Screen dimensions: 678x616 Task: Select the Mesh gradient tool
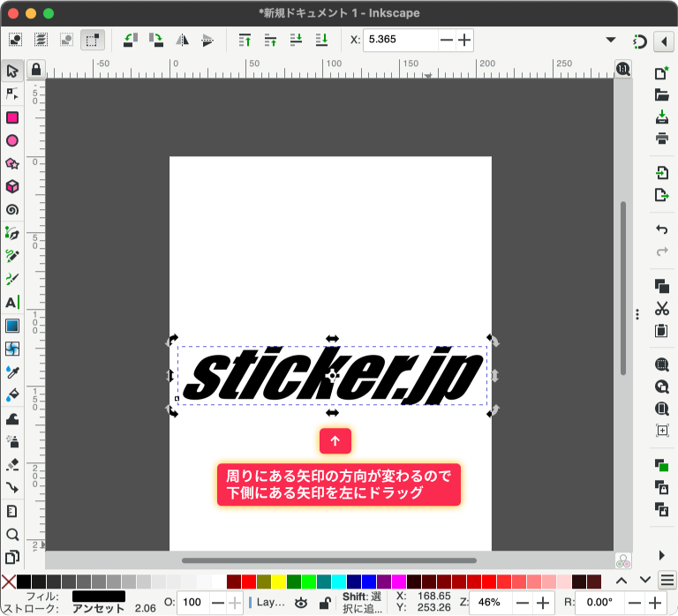pyautogui.click(x=12, y=349)
